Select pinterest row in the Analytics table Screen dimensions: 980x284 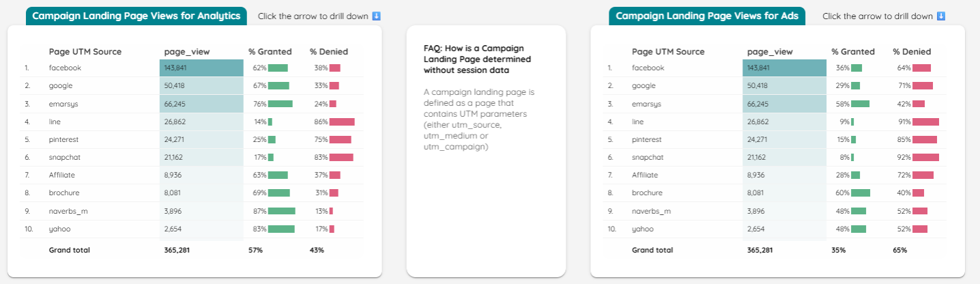(192, 139)
